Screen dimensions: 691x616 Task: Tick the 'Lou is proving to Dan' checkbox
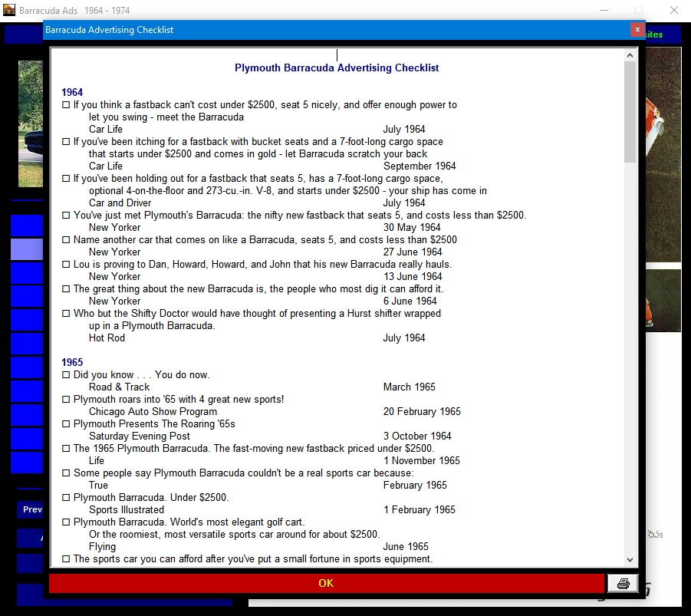pyautogui.click(x=66, y=265)
